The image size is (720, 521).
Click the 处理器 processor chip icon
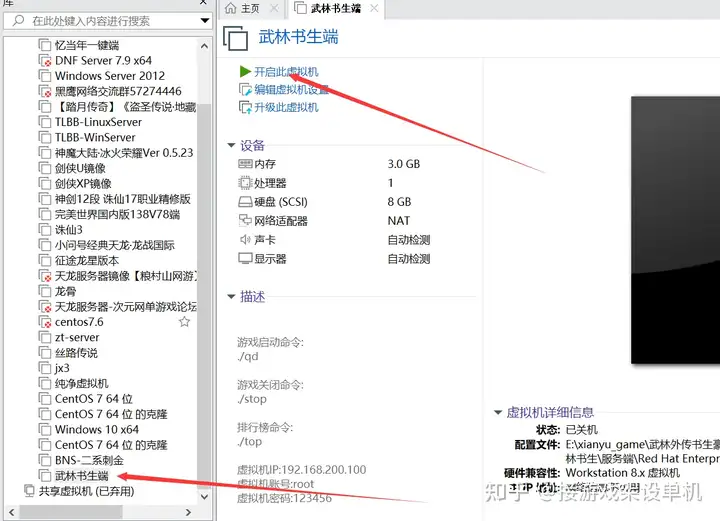(x=245, y=183)
